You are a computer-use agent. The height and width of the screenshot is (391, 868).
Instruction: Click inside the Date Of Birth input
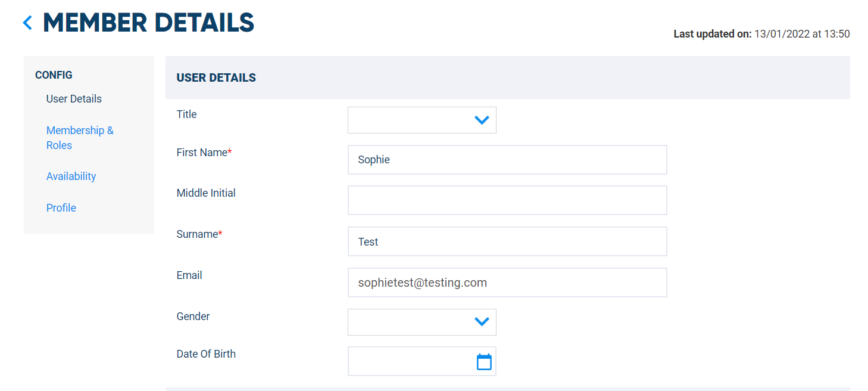point(412,361)
